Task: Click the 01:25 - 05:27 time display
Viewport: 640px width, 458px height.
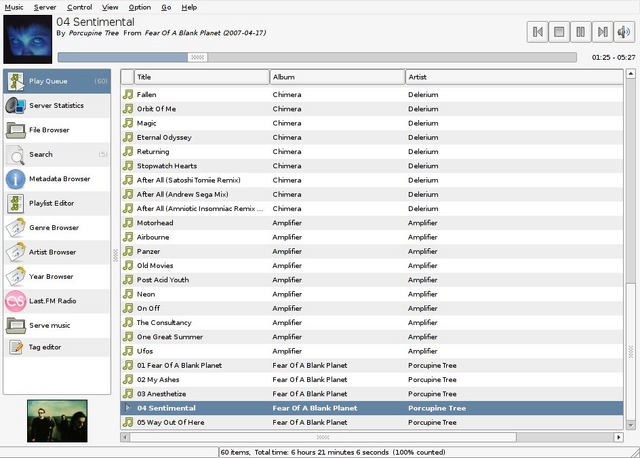Action: point(613,58)
